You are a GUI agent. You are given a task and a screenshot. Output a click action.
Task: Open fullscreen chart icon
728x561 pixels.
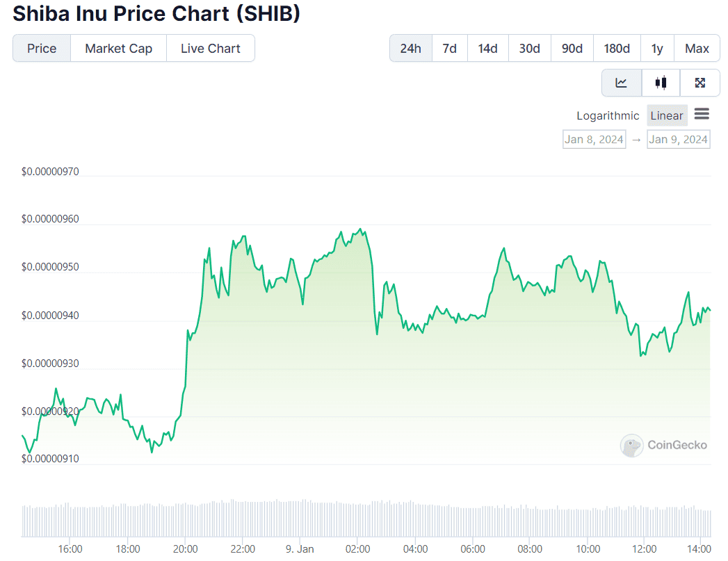point(699,83)
